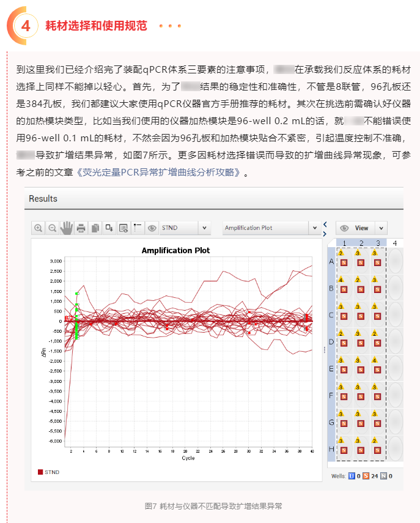Expand the View dropdown arrow
The image size is (420, 523).
point(381,228)
